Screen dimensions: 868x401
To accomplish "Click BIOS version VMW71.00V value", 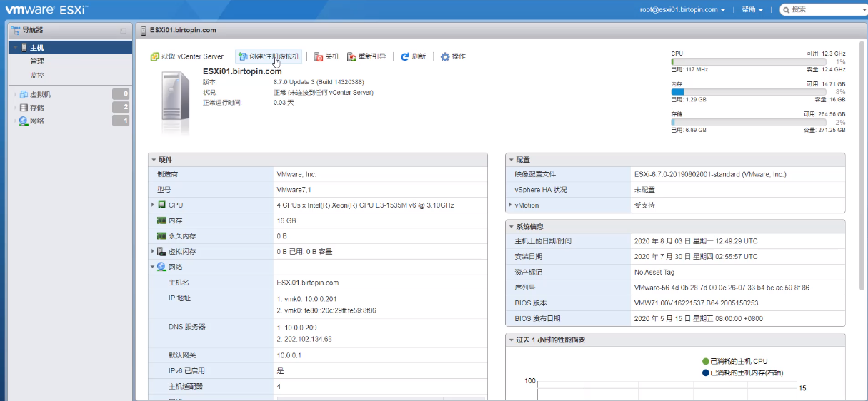I will (x=696, y=303).
